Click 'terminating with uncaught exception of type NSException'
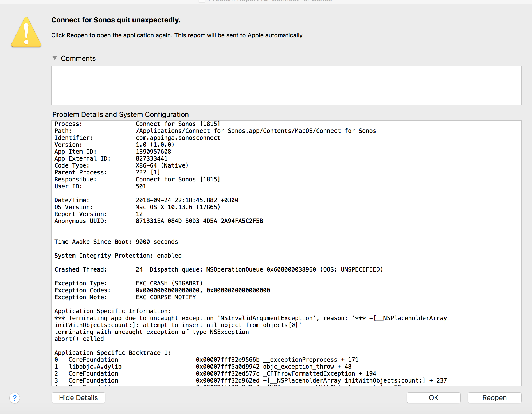This screenshot has height=414, width=532. point(152,332)
